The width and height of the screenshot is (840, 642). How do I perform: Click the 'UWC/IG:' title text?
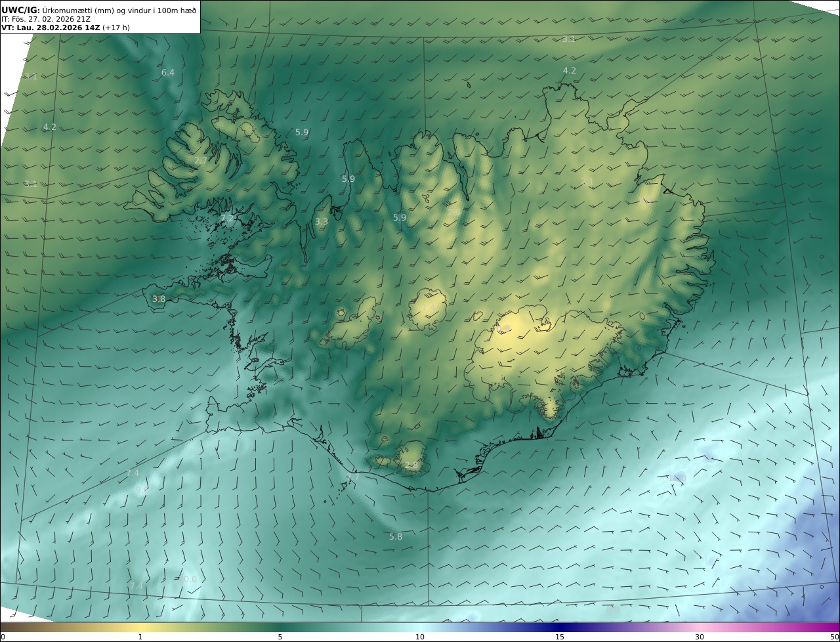coord(21,9)
